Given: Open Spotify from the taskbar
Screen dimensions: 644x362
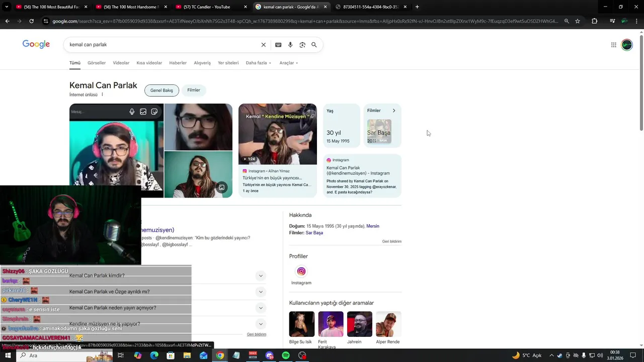Looking at the screenshot, I should [286, 355].
